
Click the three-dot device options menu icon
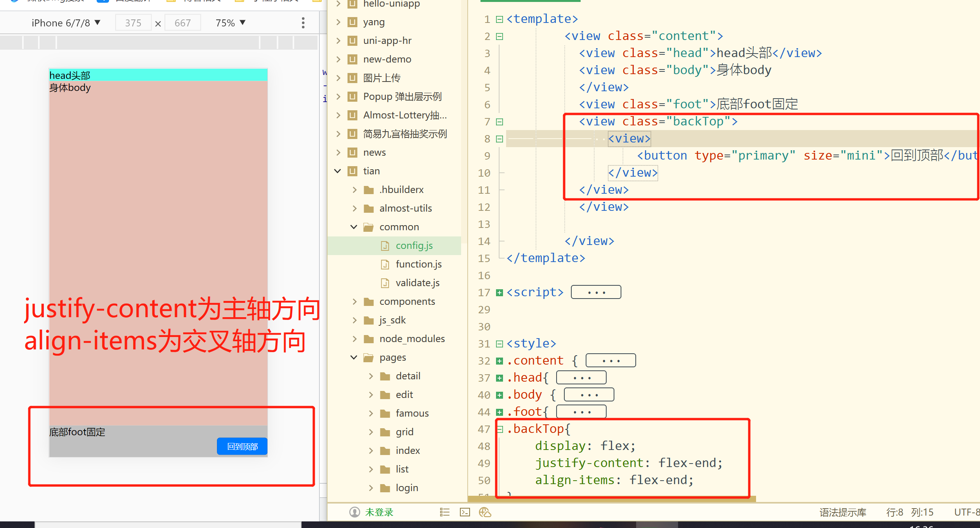point(303,23)
